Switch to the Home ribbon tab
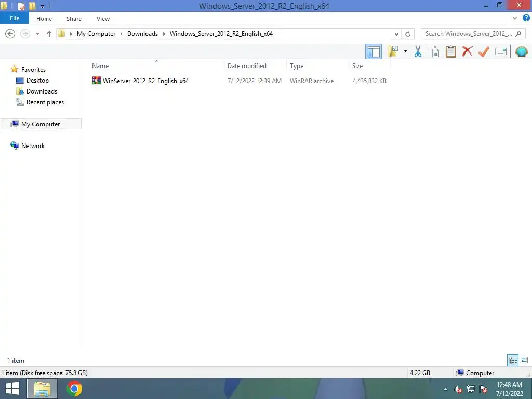The height and width of the screenshot is (399, 532). [x=44, y=19]
